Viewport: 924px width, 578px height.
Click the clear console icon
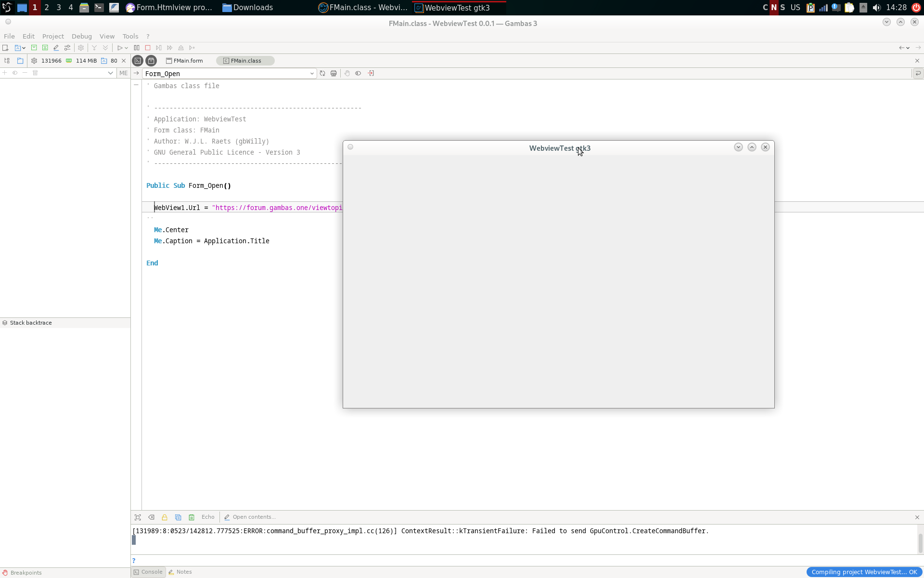pyautogui.click(x=151, y=517)
